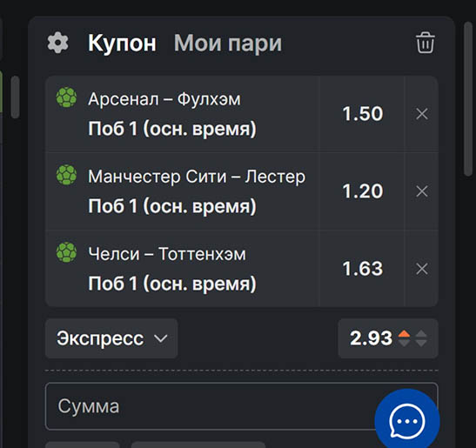476x448 pixels.
Task: Remove Манчестер Сити – Лестер bet
Action: click(422, 191)
